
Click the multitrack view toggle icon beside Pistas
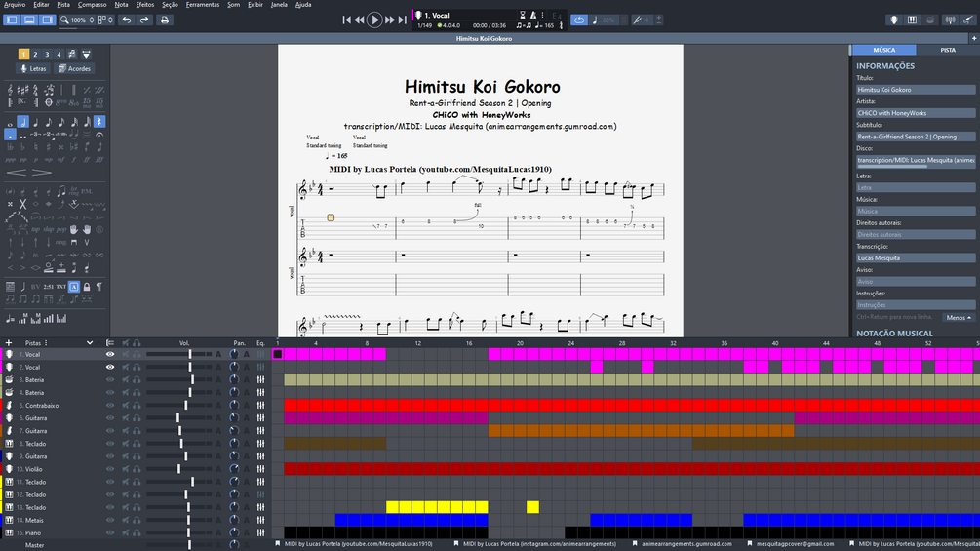coord(110,343)
